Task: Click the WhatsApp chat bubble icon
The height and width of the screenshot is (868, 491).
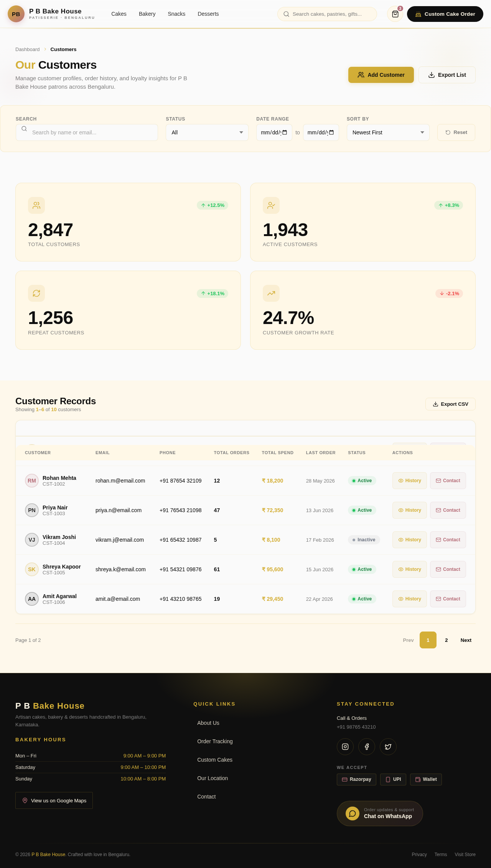Action: click(x=353, y=813)
